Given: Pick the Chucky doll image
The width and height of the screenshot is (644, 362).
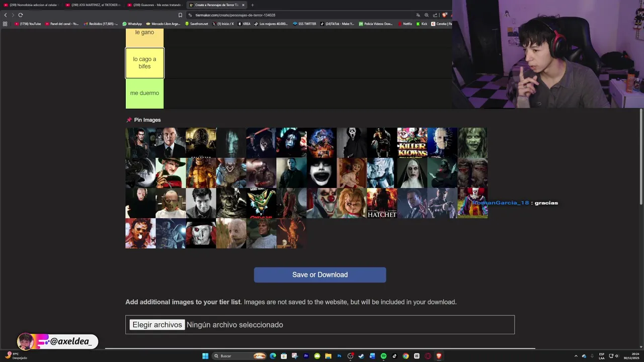Looking at the screenshot, I should coord(352,203).
